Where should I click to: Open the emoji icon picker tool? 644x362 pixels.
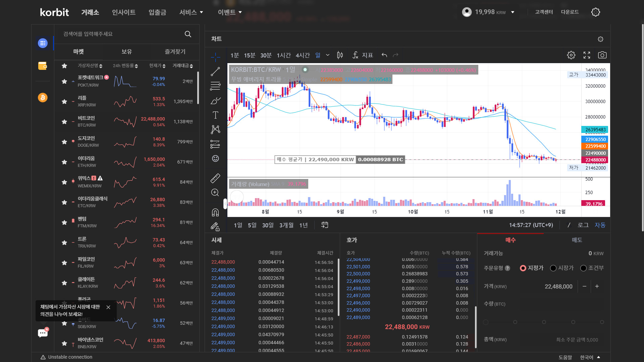tap(215, 159)
